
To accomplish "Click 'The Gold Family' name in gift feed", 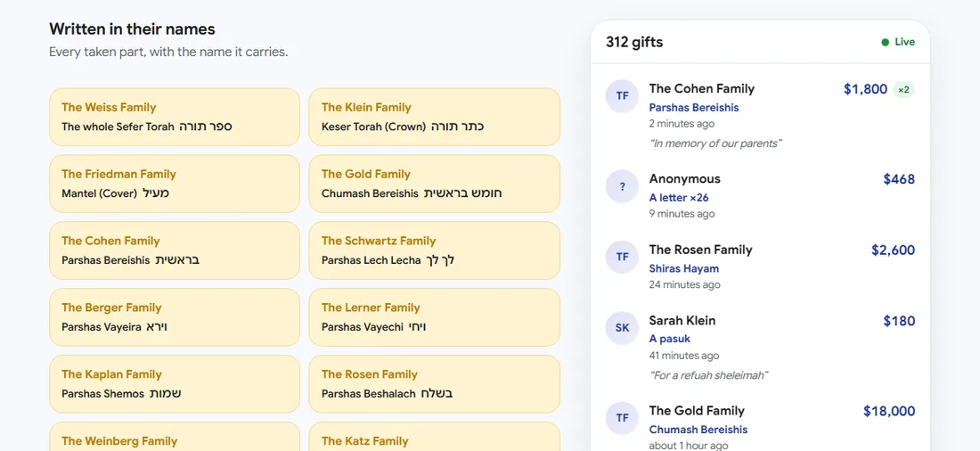I will click(697, 410).
